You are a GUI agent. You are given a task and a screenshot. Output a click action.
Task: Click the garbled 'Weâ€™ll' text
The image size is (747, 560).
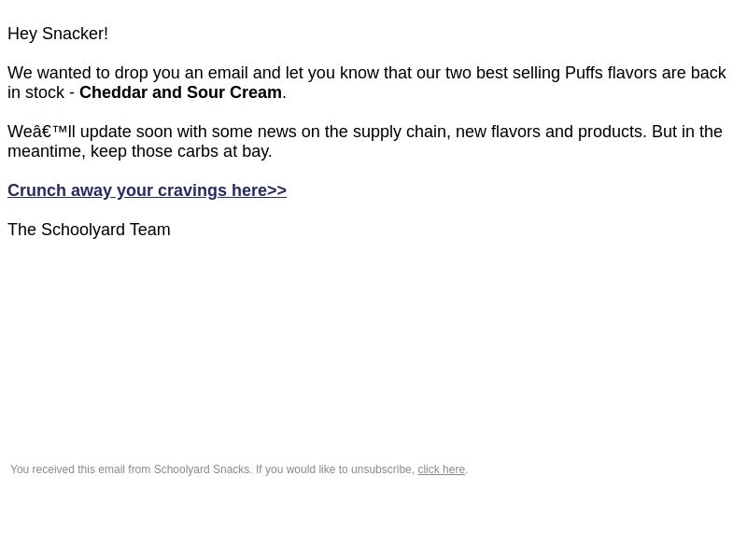pyautogui.click(x=41, y=132)
